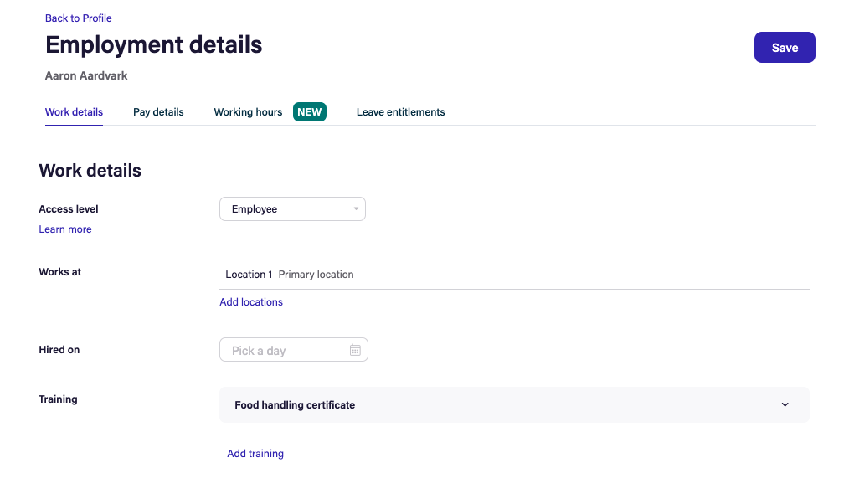
Task: Click the small arrow in Access level dropdown
Action: coord(356,208)
